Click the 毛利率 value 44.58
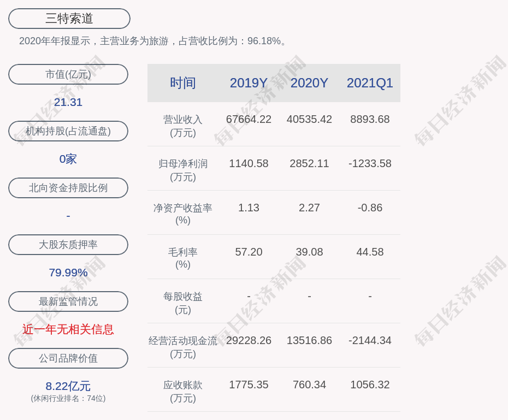This screenshot has height=420, width=508. click(x=370, y=252)
